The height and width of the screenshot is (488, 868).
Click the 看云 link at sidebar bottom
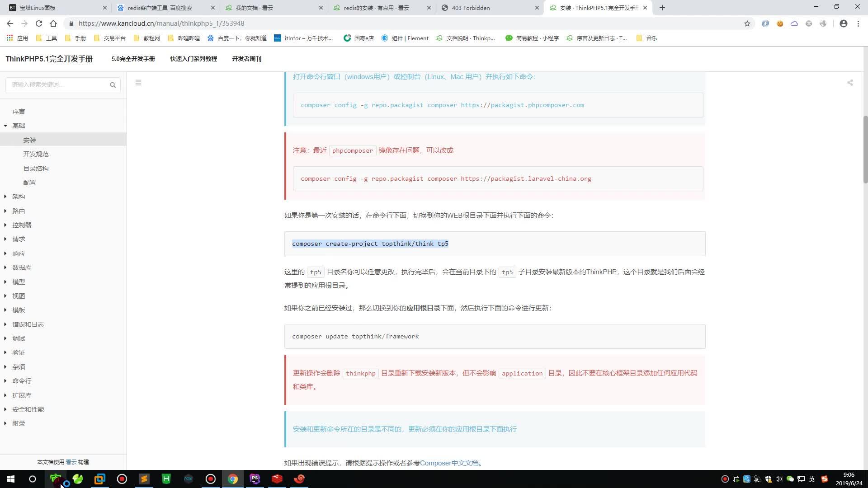click(x=71, y=461)
